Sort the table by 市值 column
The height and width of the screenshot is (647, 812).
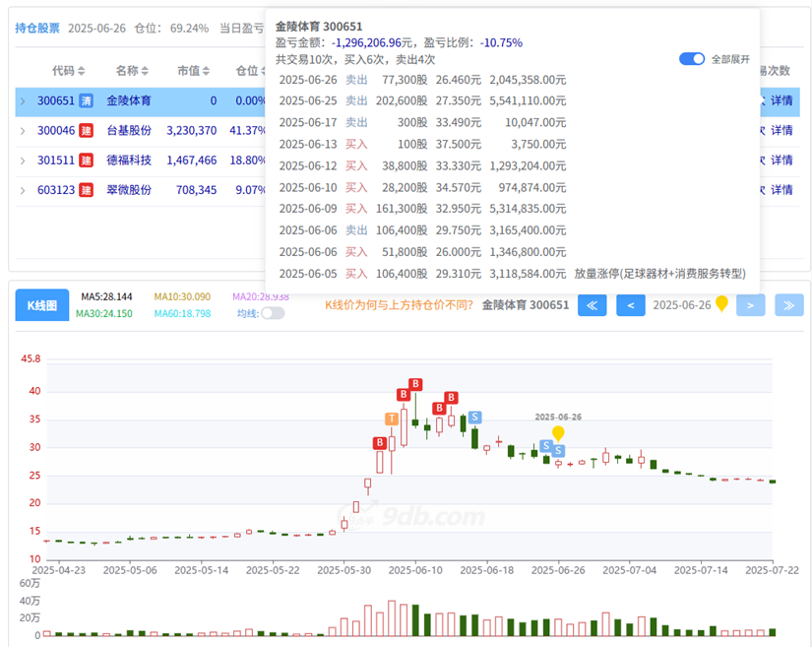coord(194,71)
